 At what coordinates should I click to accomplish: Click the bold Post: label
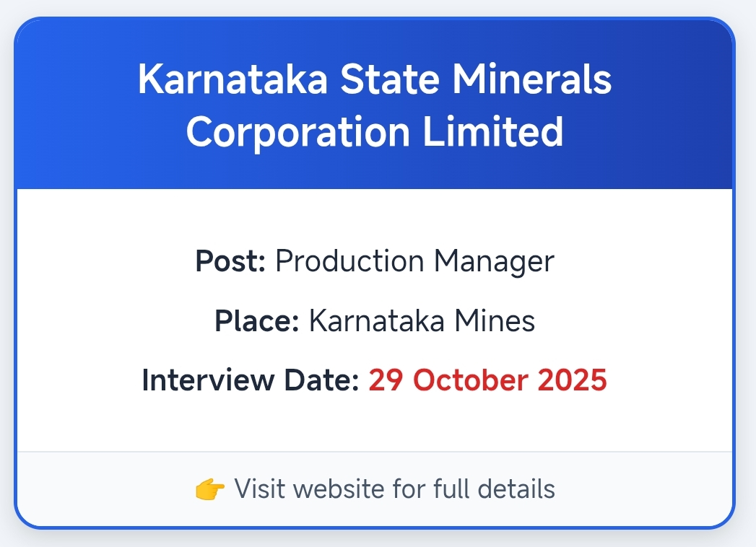pyautogui.click(x=231, y=261)
